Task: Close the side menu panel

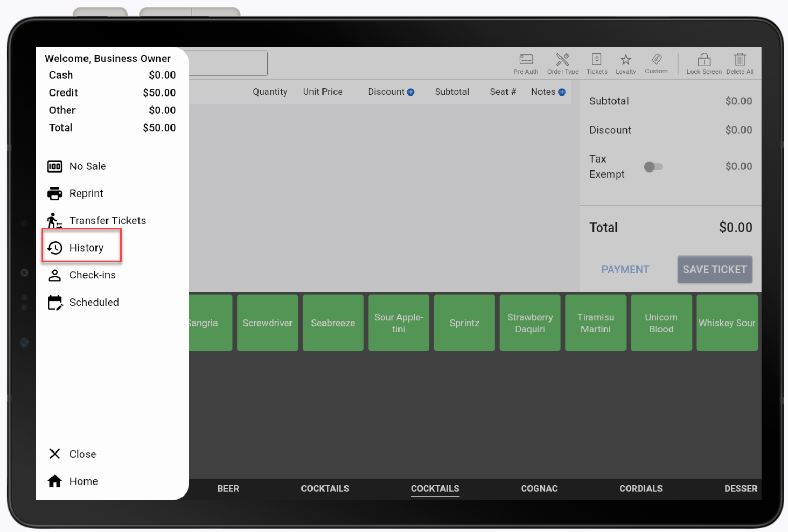Action: (82, 454)
